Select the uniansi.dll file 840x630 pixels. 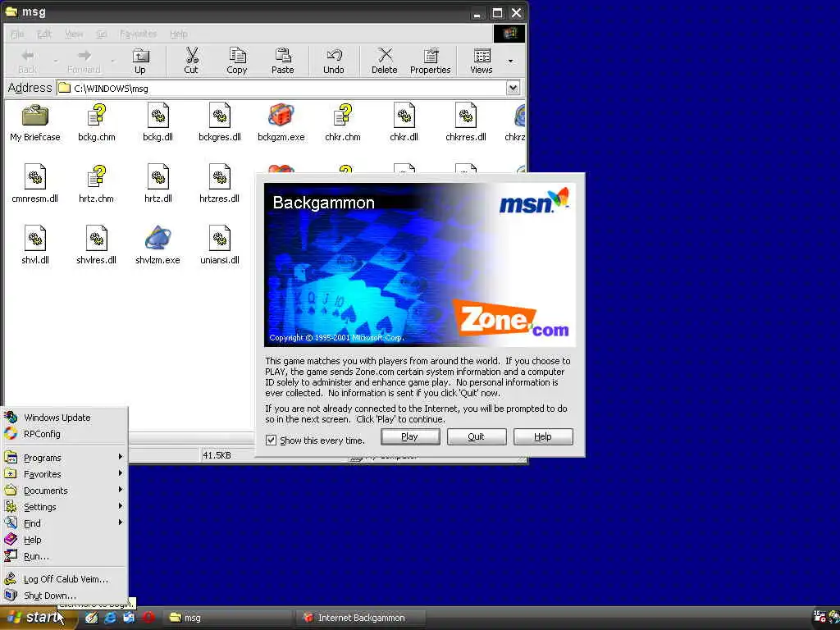220,245
